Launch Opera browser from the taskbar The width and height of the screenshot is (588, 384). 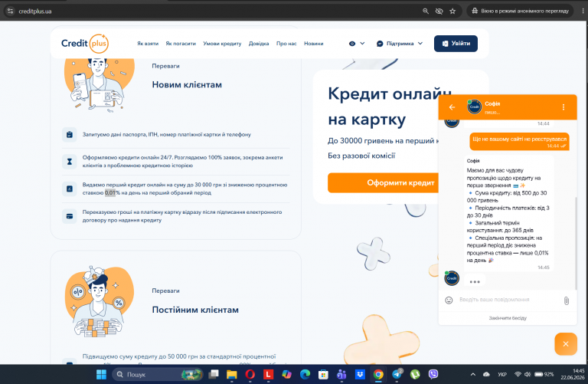click(250, 375)
